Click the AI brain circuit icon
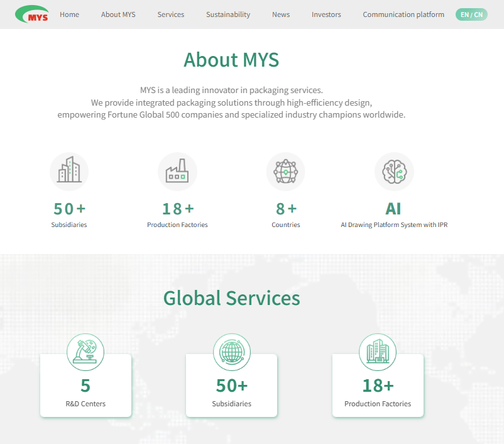The image size is (504, 444). (395, 172)
